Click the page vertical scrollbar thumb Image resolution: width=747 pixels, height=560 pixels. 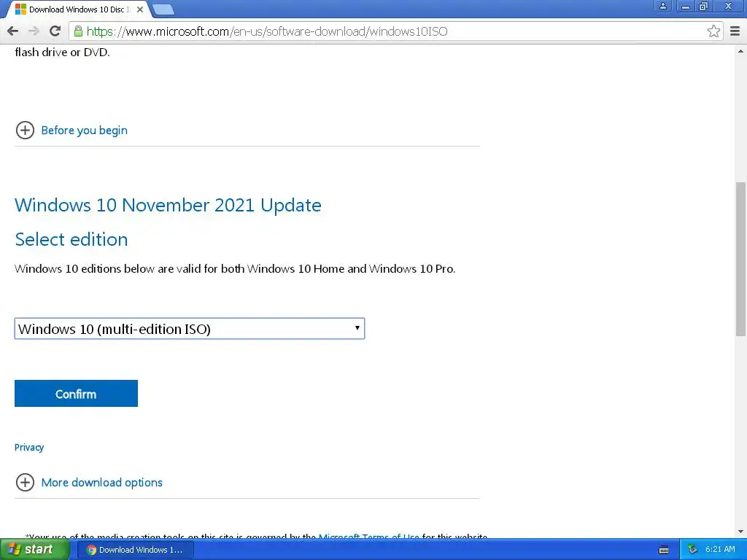click(740, 259)
